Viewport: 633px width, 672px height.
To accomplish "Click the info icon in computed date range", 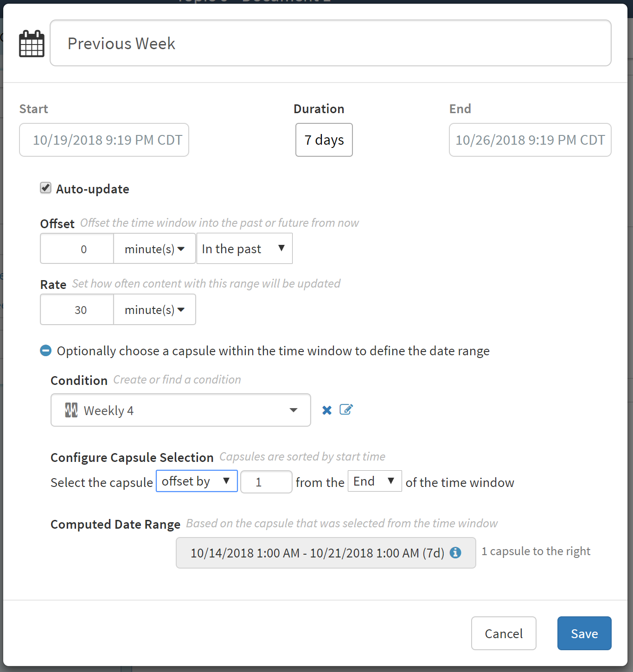I will tap(455, 552).
